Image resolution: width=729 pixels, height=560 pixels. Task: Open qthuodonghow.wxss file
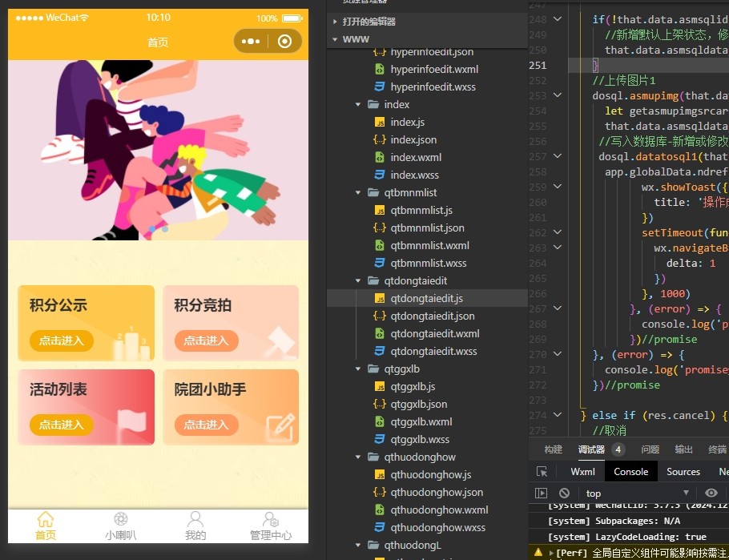(438, 528)
